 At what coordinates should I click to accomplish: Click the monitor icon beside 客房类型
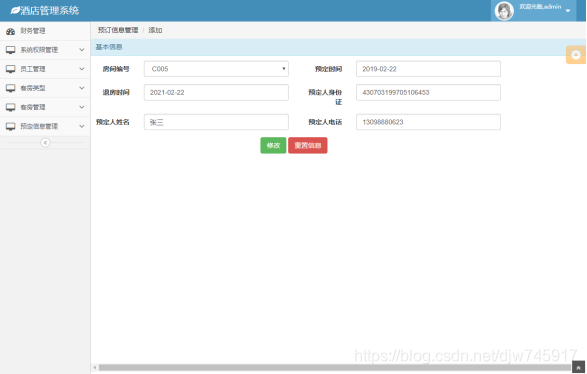(x=10, y=88)
